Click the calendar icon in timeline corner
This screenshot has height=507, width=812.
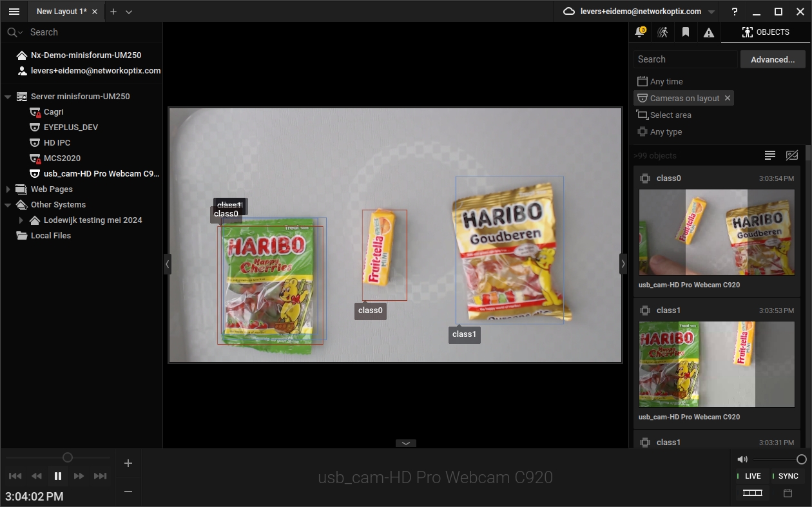tap(788, 493)
